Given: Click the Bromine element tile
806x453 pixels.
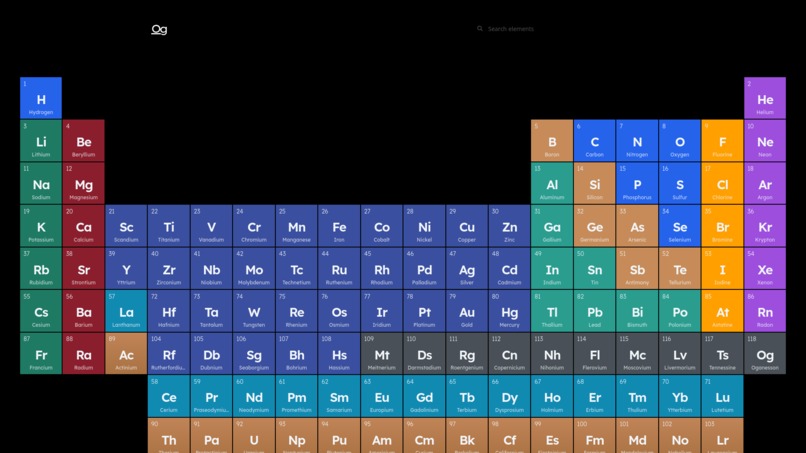Looking at the screenshot, I should point(722,226).
